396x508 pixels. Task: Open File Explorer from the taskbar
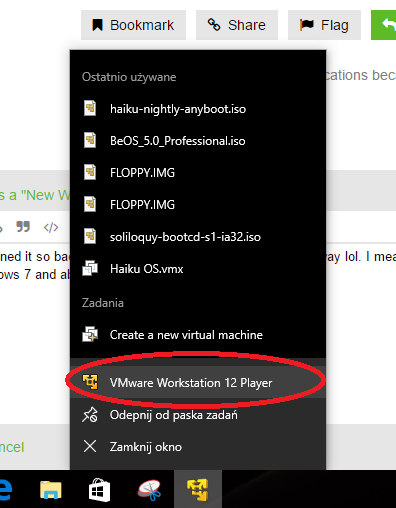click(x=51, y=490)
